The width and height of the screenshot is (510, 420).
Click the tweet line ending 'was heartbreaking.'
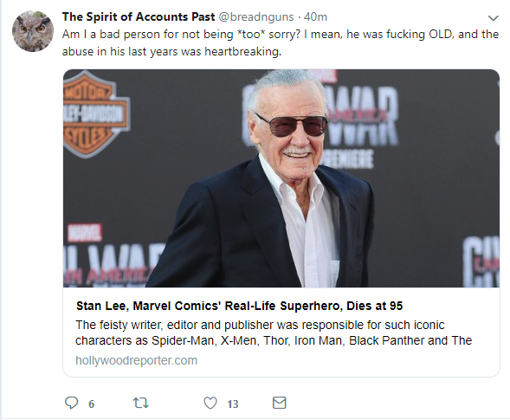pyautogui.click(x=171, y=52)
